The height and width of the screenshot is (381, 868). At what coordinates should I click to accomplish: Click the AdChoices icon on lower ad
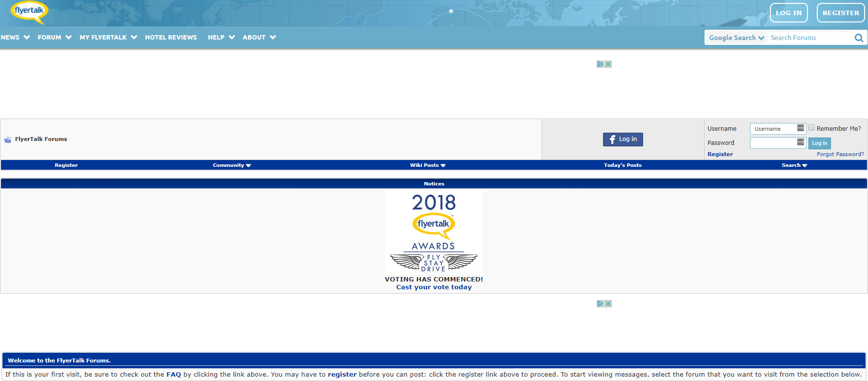(x=600, y=303)
